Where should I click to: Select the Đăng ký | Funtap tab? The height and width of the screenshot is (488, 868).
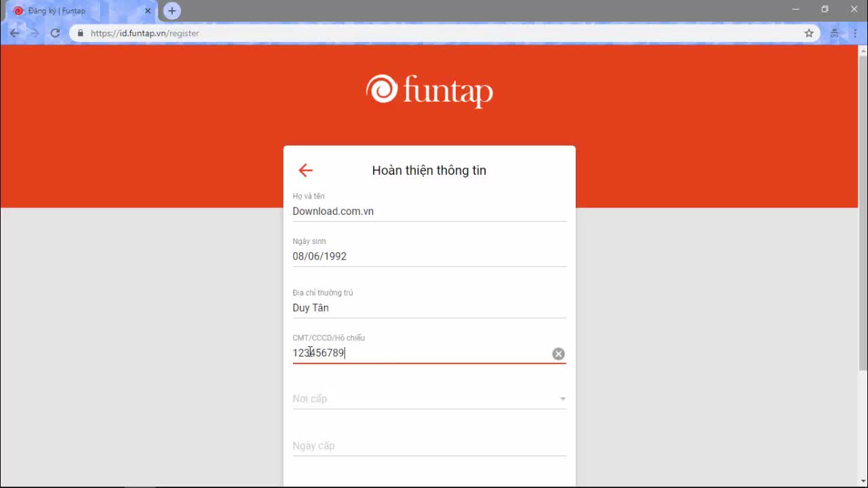(80, 11)
